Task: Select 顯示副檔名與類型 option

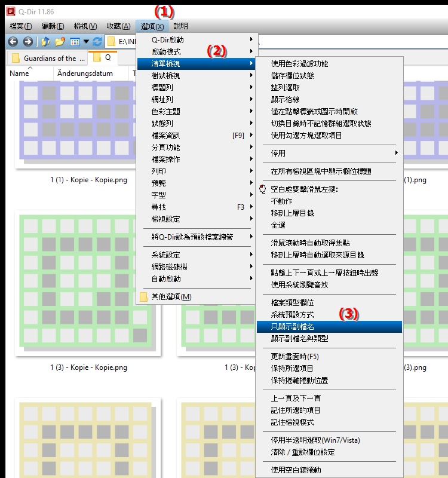Action: coord(330,339)
